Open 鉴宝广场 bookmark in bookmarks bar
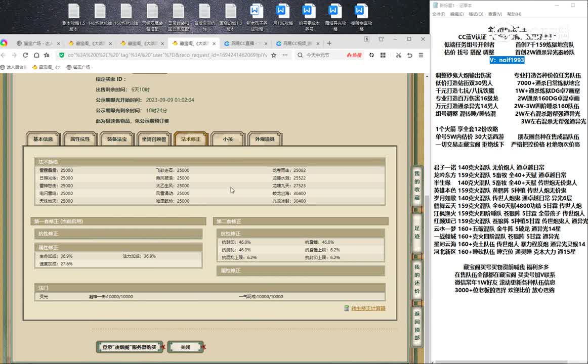 point(78,67)
